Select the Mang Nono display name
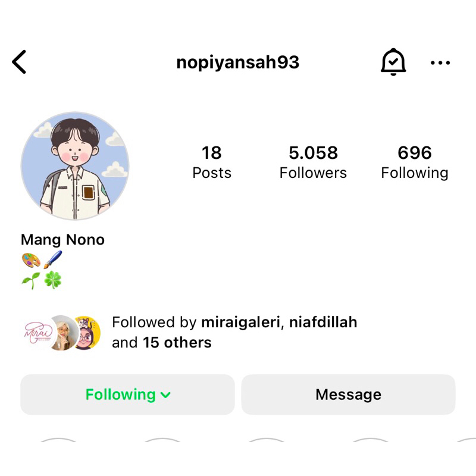The height and width of the screenshot is (476, 476). point(63,240)
